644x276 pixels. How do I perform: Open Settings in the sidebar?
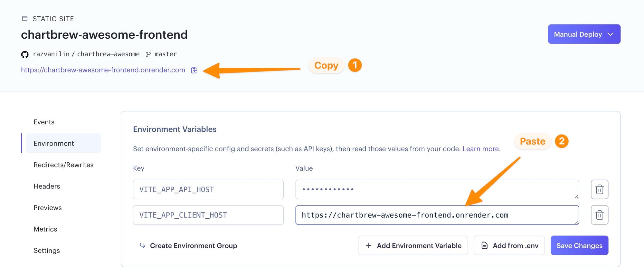click(47, 251)
